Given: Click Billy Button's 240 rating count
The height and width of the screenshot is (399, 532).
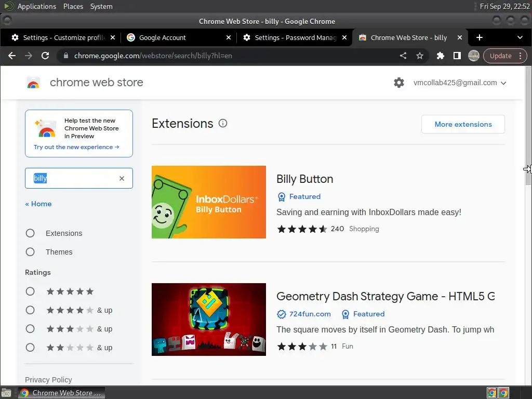Looking at the screenshot, I should [337, 229].
